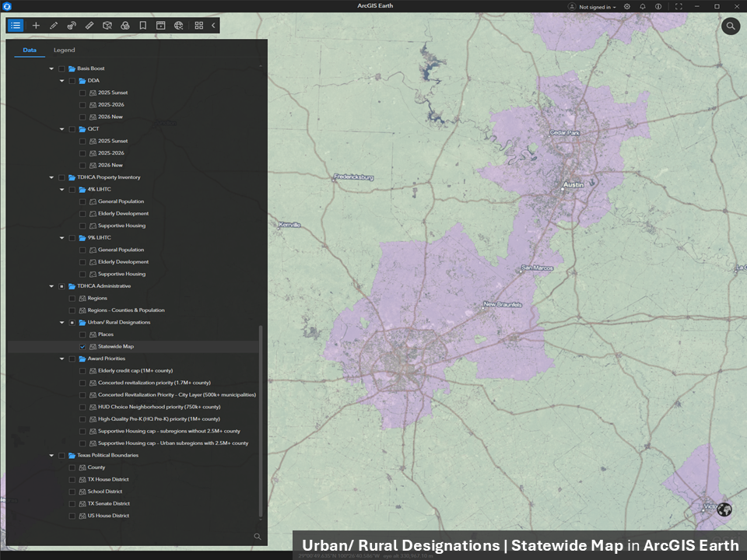The width and height of the screenshot is (747, 560).
Task: Select the Regions - Counties & Population layer
Action: pos(126,310)
